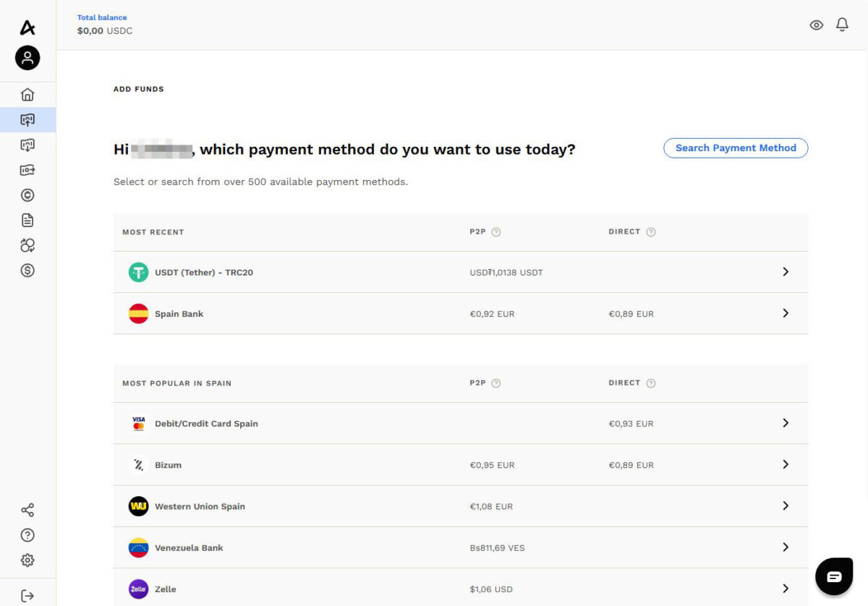Click Bizum P2P rate €0,95 EUR
The image size is (868, 606).
pyautogui.click(x=492, y=465)
